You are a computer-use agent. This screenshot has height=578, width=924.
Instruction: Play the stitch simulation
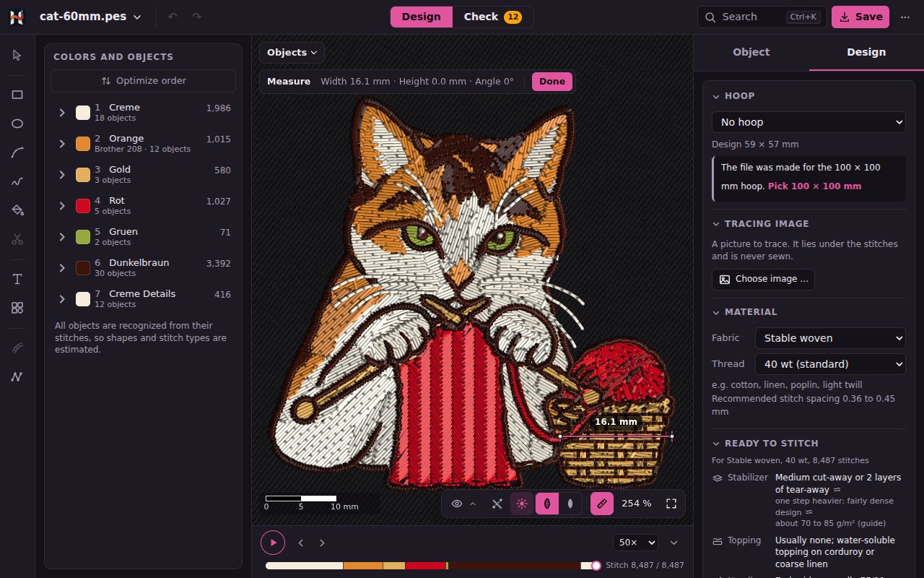[273, 543]
